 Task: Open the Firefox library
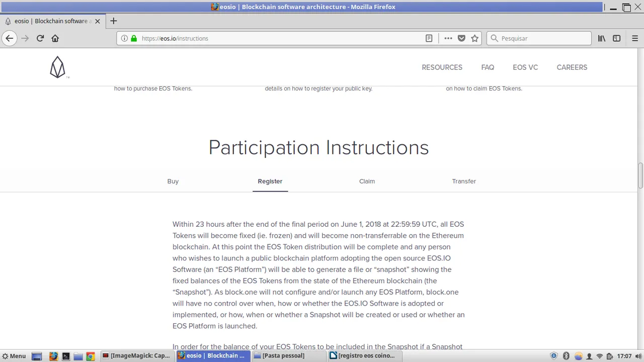tap(602, 38)
